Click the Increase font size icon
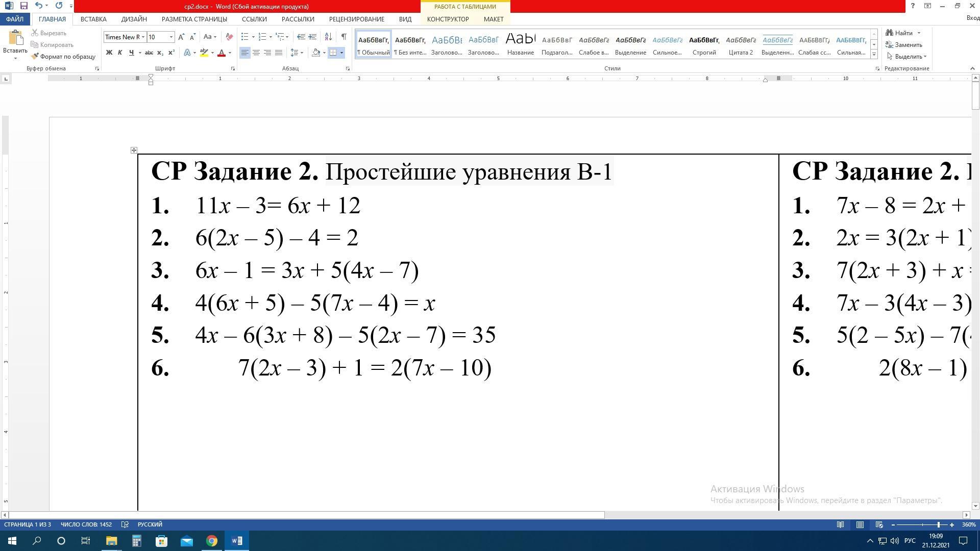Viewport: 980px width, 551px height. click(181, 37)
